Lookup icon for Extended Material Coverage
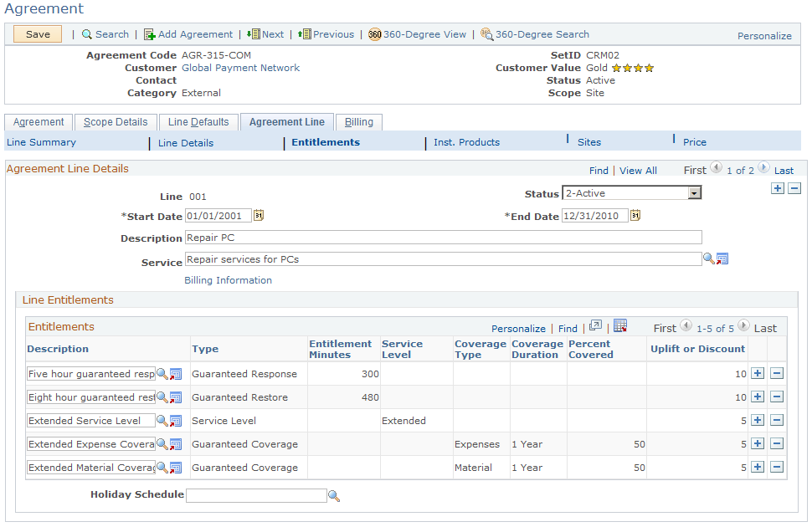Screen dimensions: 812x527 click(162, 468)
